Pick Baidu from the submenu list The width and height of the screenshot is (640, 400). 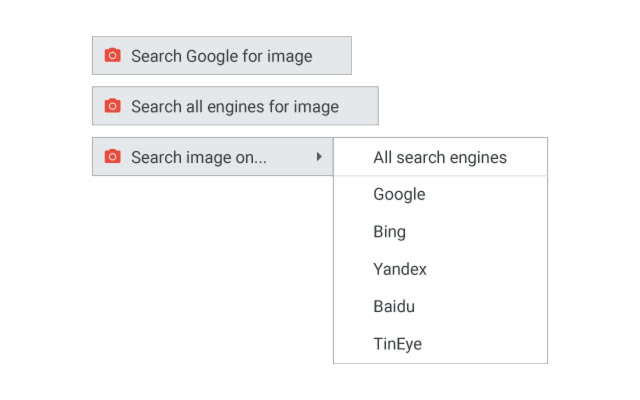394,306
